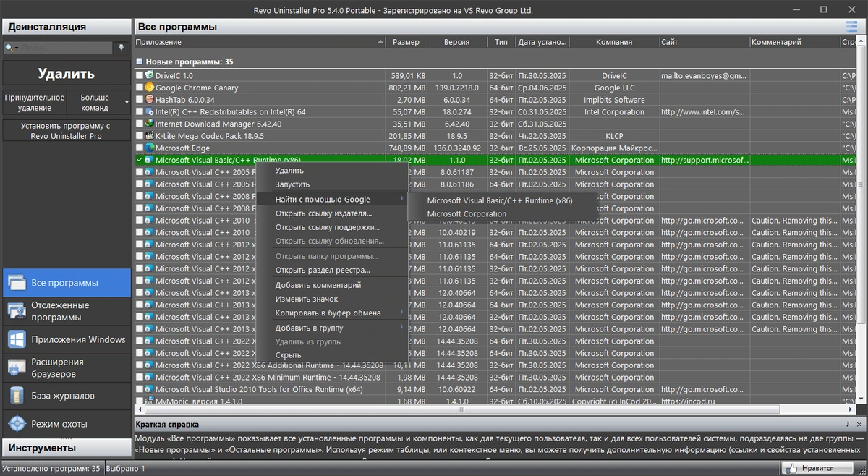Screen dimensions: 868x476
Task: Click the pin icon next to search field
Action: pos(121,48)
